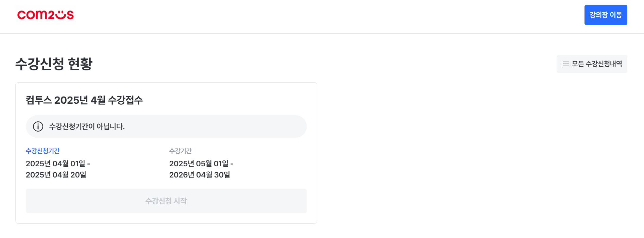Select the 수강신청 현황 page heading

pyautogui.click(x=54, y=64)
